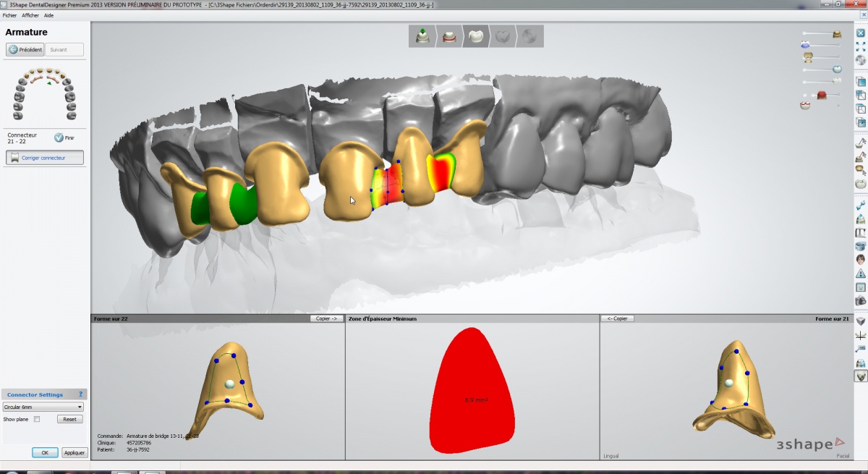Screen dimensions: 868x474
Task: Click the Reset button
Action: coord(69,419)
